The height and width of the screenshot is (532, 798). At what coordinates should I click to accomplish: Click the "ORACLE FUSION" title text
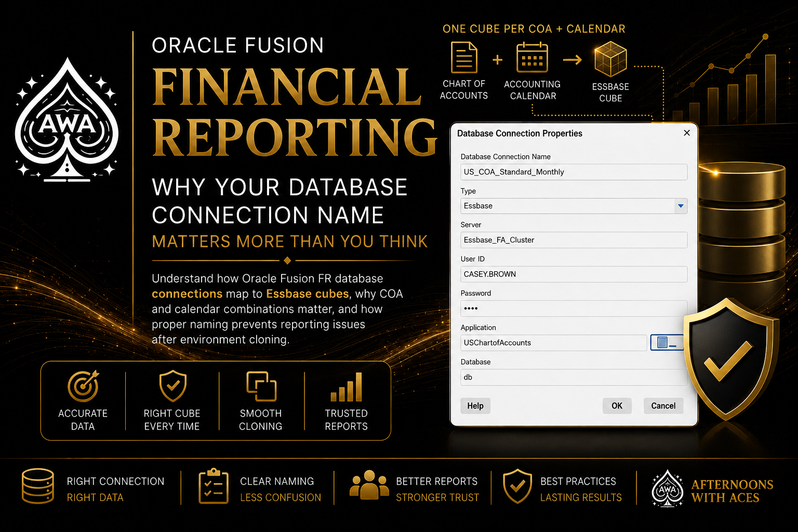point(238,46)
